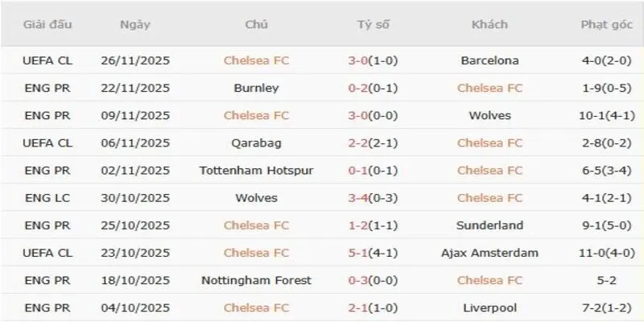Open Tottenham Hotspur team page
The image size is (644, 322).
coord(256,171)
